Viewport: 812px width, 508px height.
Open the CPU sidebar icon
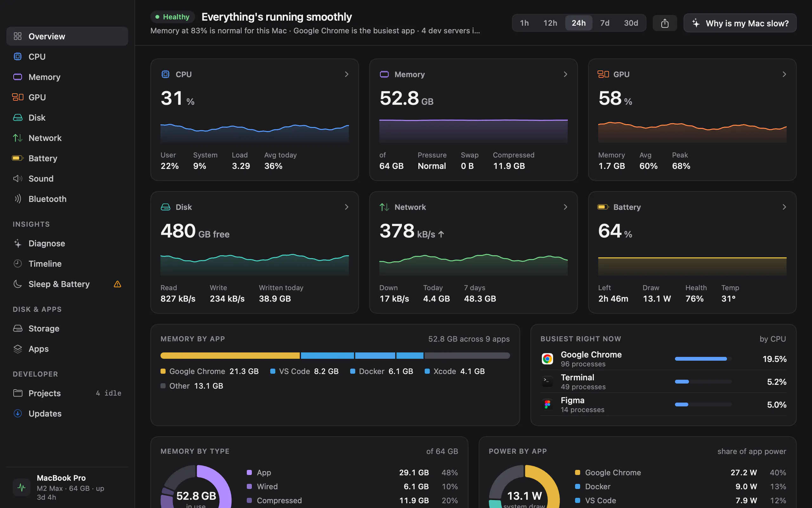click(17, 57)
